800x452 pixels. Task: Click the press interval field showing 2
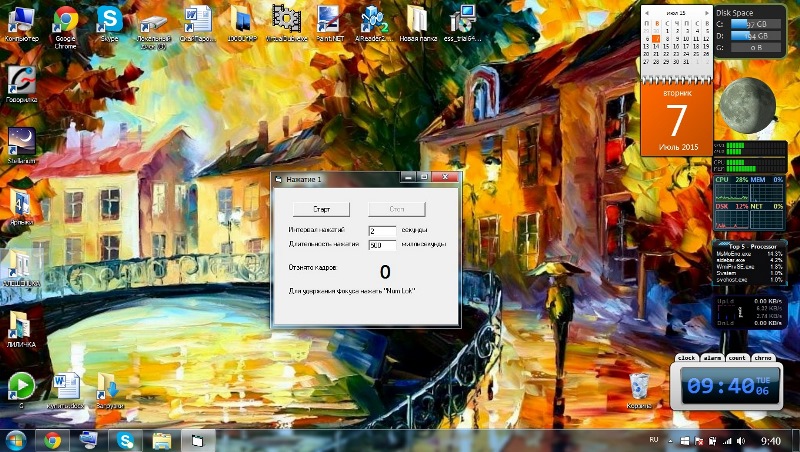click(382, 231)
